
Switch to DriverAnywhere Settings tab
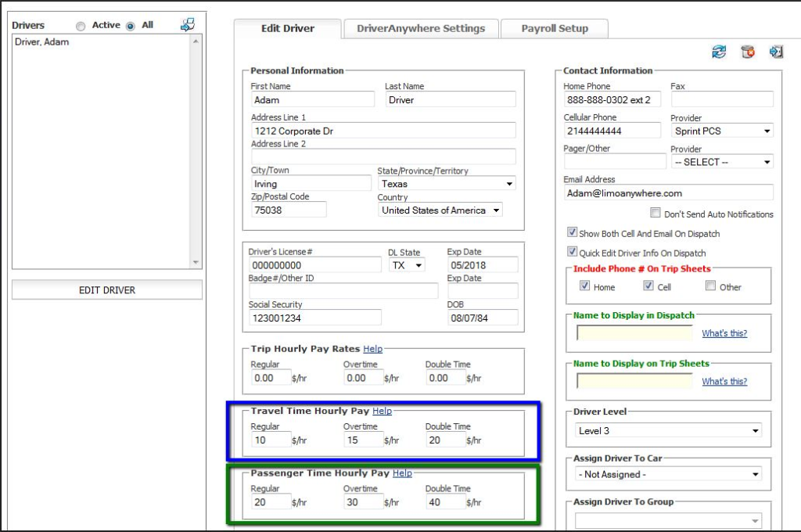[421, 29]
